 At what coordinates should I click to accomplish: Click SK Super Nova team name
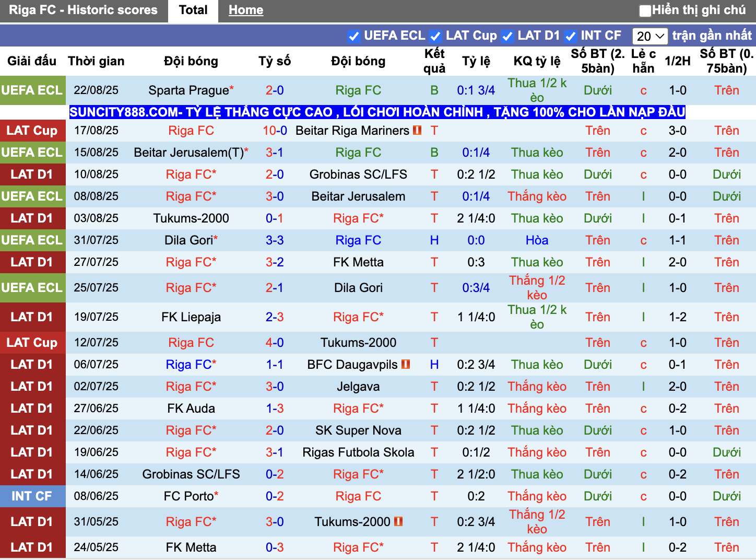(x=358, y=430)
